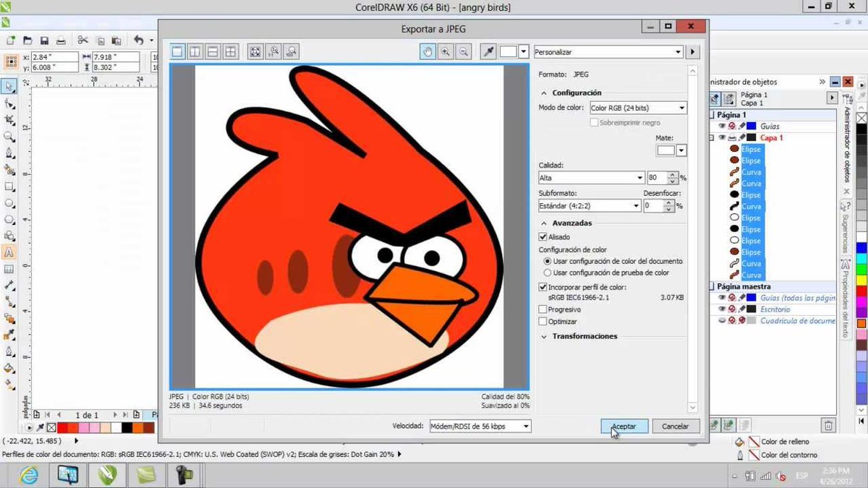Open the Sugerencias docker tab
Viewport: 868px width, 488px height.
coord(845,228)
